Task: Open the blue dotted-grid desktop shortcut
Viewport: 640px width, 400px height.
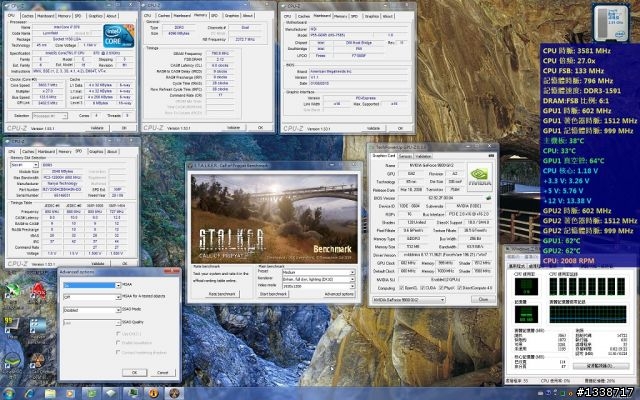Action: coord(38,327)
